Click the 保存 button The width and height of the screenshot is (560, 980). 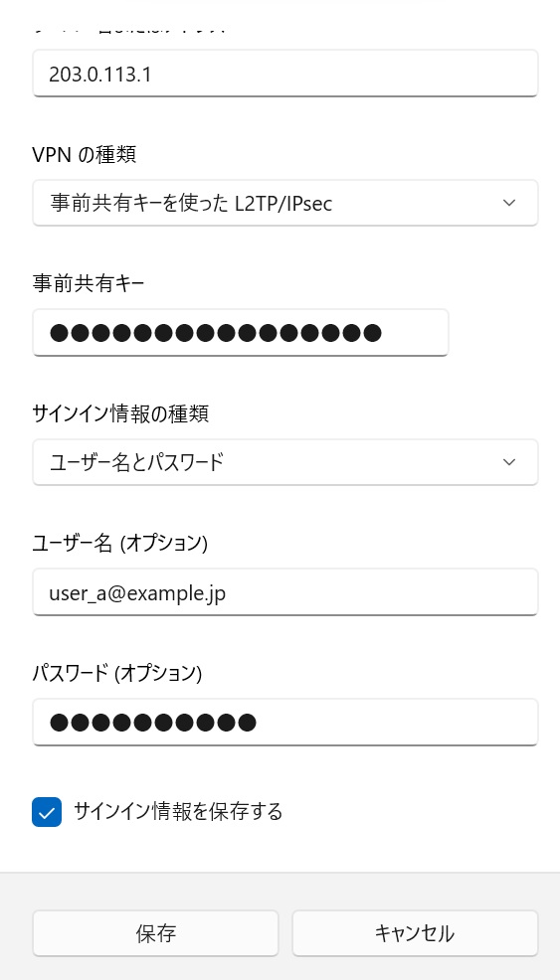155,933
